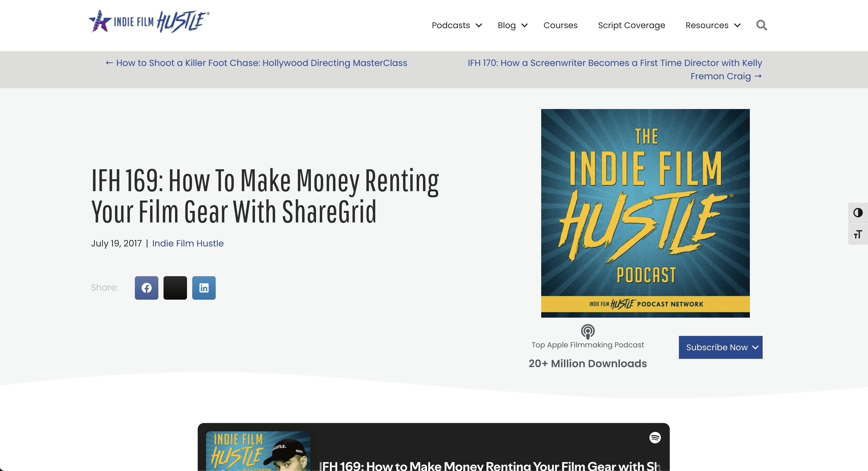The image size is (868, 471).
Task: Go to the Script Coverage page
Action: (x=631, y=26)
